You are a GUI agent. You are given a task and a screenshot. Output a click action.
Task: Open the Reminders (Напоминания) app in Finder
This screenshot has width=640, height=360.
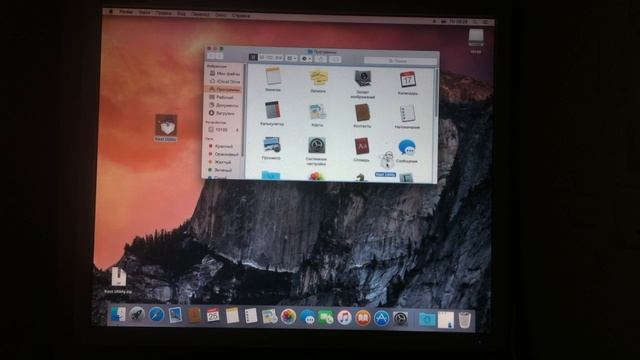click(407, 113)
